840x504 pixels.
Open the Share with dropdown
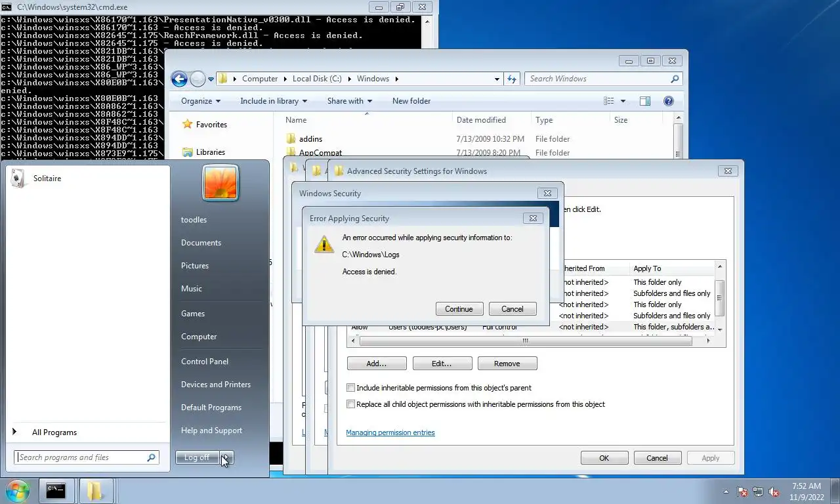click(350, 101)
